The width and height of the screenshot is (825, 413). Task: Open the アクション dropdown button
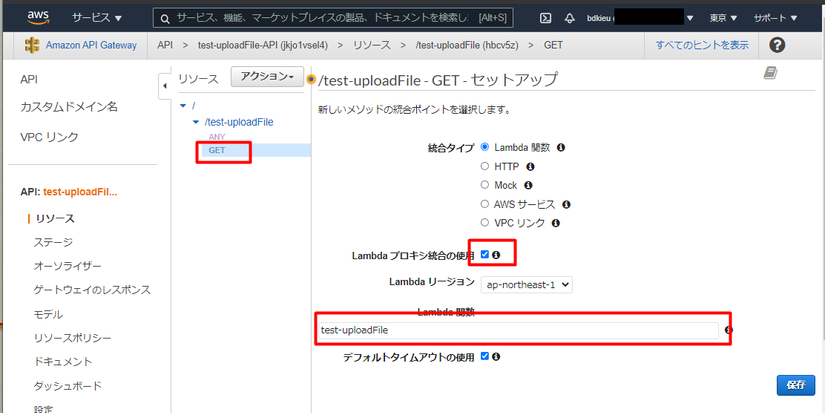click(x=267, y=77)
